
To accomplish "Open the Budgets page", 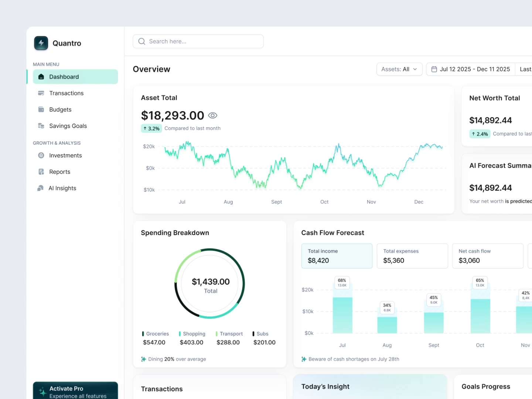I will tap(60, 109).
